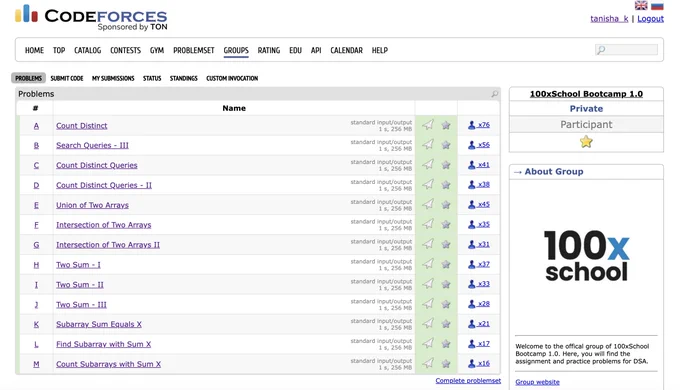680x390 pixels.
Task: Click submit icon for Count Distinct
Action: (x=428, y=125)
